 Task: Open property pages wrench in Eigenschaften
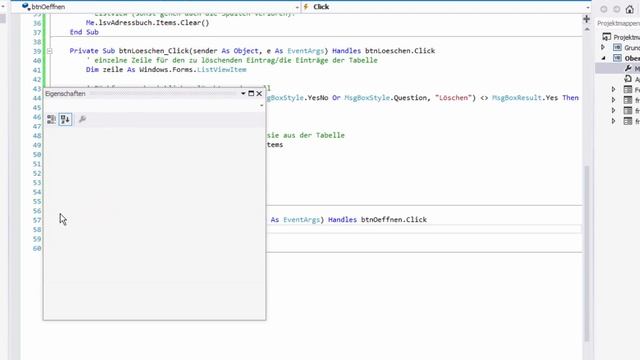point(82,119)
